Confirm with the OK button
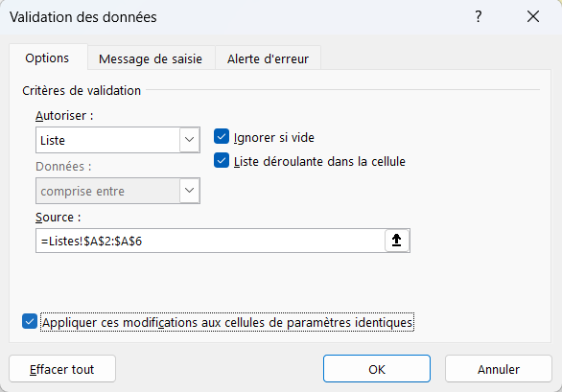Viewport: 562px width, 392px height. 377,369
